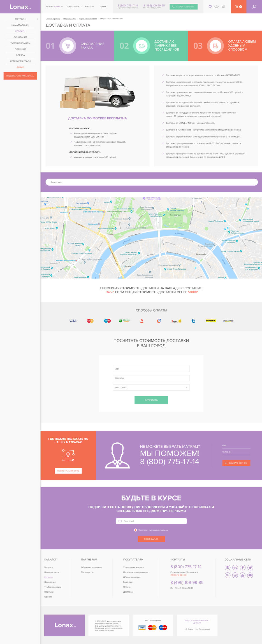Open the viewed items eye icon

[217, 6]
